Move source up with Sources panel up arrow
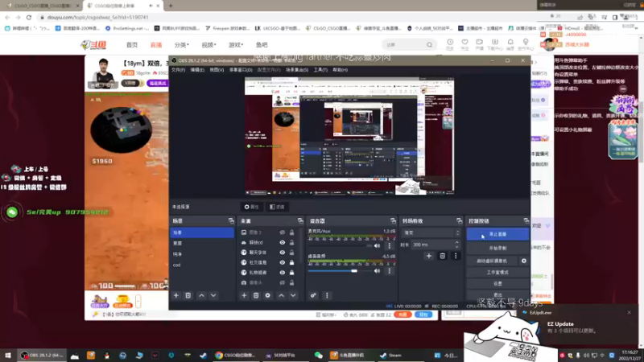The width and height of the screenshot is (644, 362). 281,295
